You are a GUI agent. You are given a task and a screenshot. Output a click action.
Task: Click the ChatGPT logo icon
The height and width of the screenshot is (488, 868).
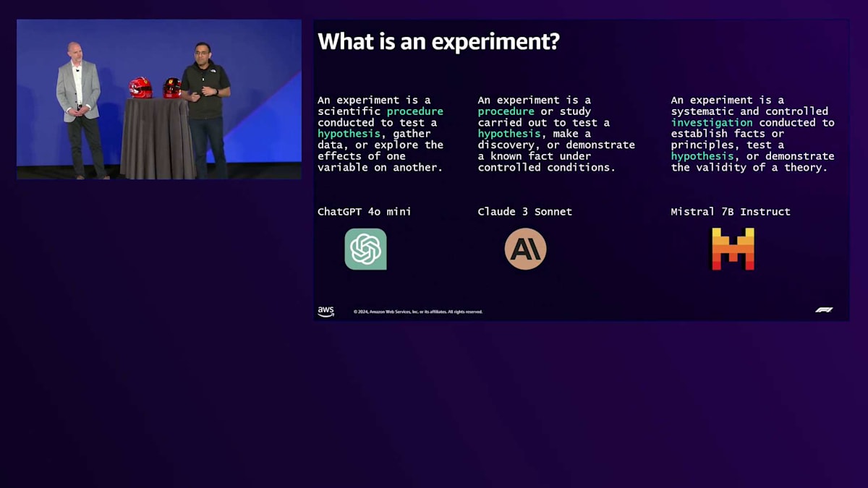365,249
